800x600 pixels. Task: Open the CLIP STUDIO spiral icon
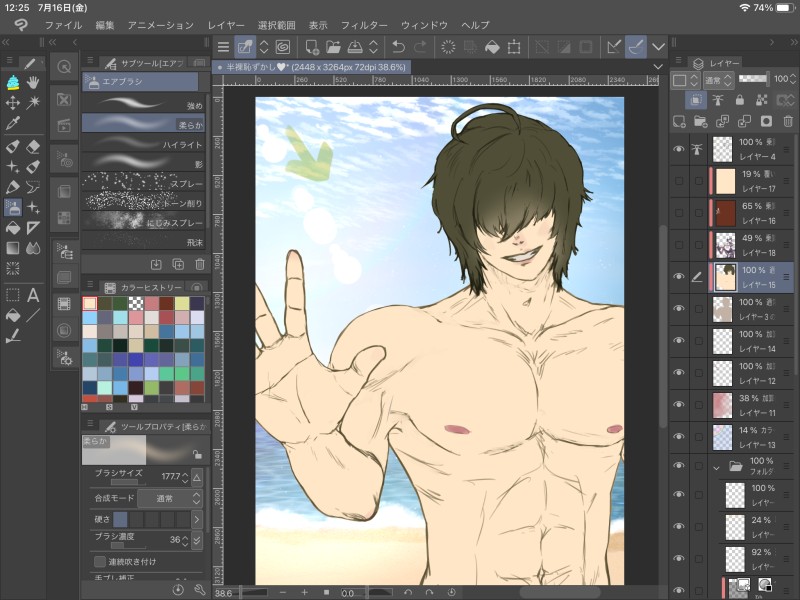[x=282, y=47]
